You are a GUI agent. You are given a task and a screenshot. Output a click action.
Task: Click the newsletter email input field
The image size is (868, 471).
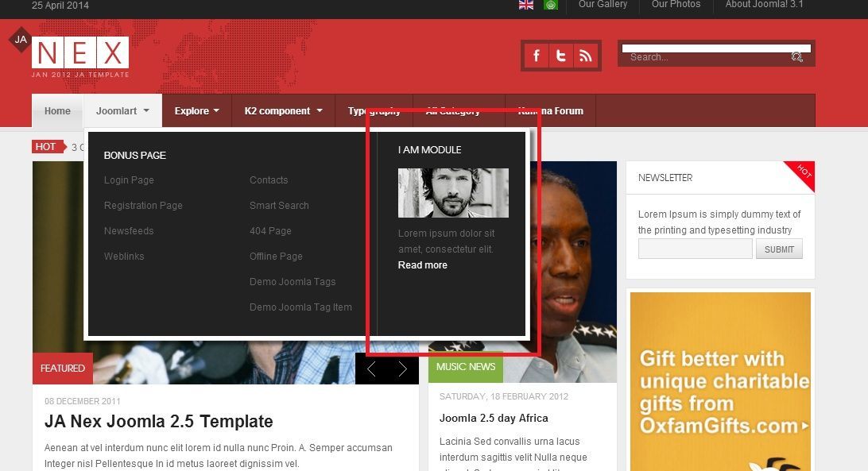pos(695,249)
